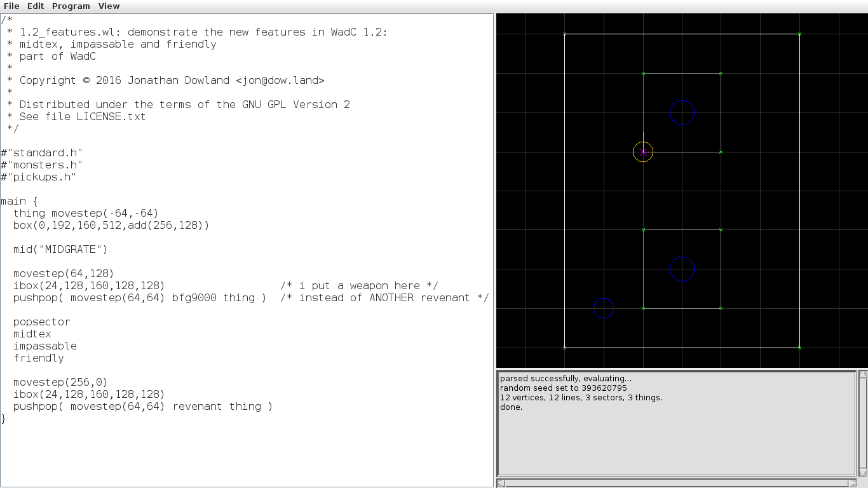
Task: Click the #"monsters.h" include line
Action: (41, 165)
